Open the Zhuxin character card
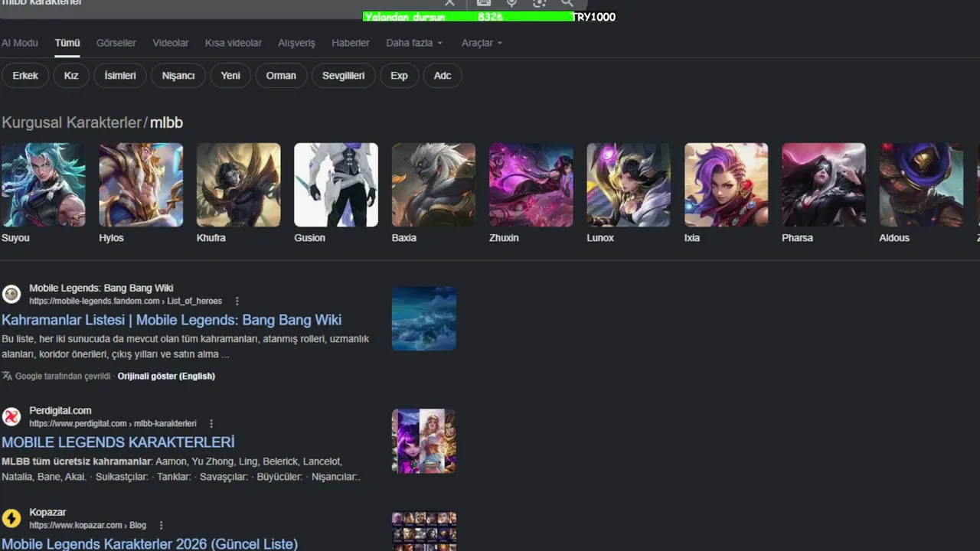The image size is (980, 551). click(531, 193)
